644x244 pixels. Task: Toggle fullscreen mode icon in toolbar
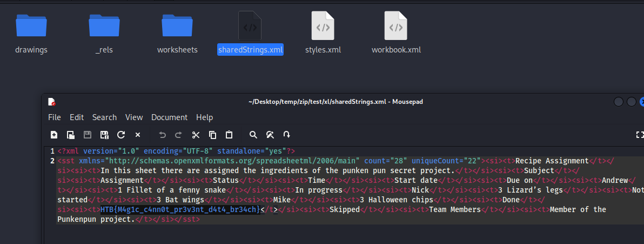[640, 135]
